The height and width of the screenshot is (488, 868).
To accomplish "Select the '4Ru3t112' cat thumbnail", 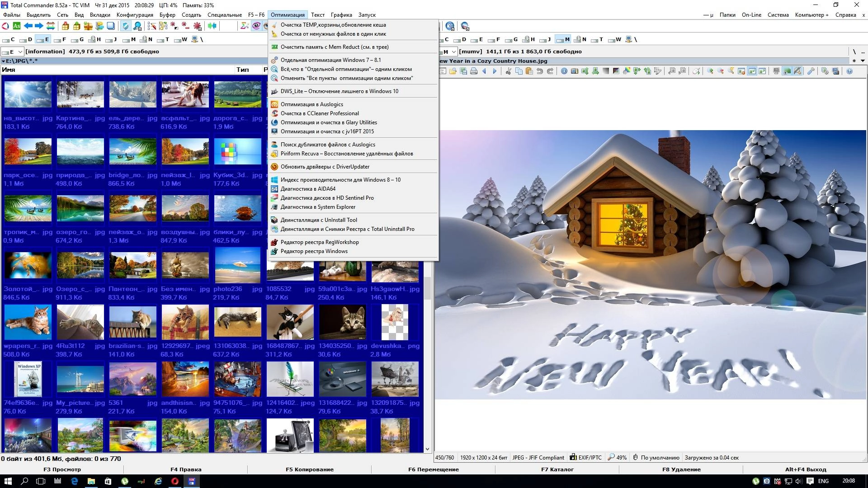I will (x=80, y=322).
